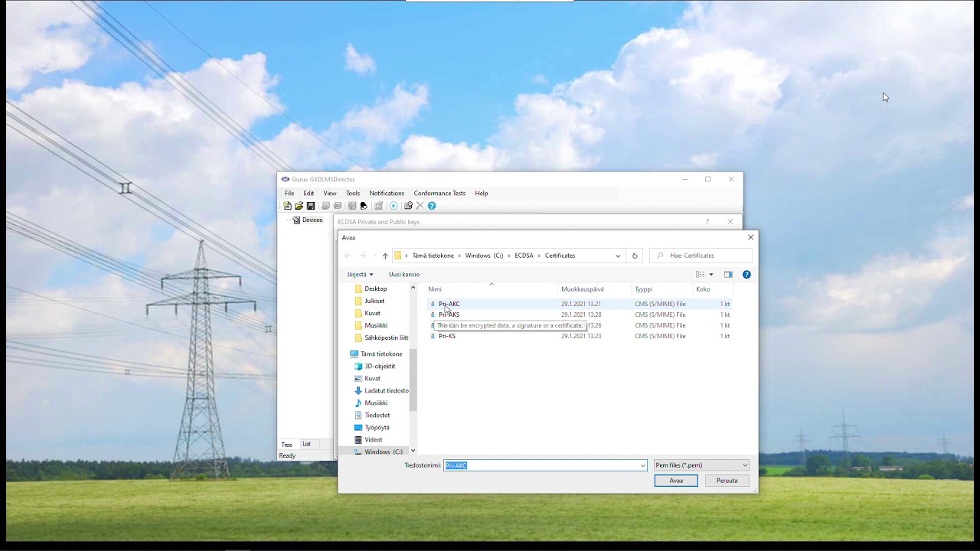This screenshot has width=980, height=551.
Task: Click the Peruuta button
Action: (x=727, y=481)
